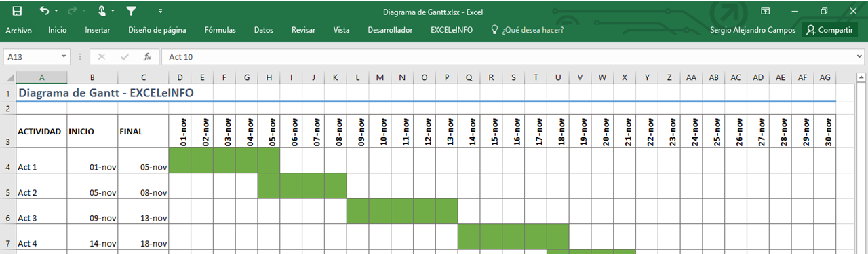
Task: Click the ACTIVIDAD header cell
Action: coord(42,131)
